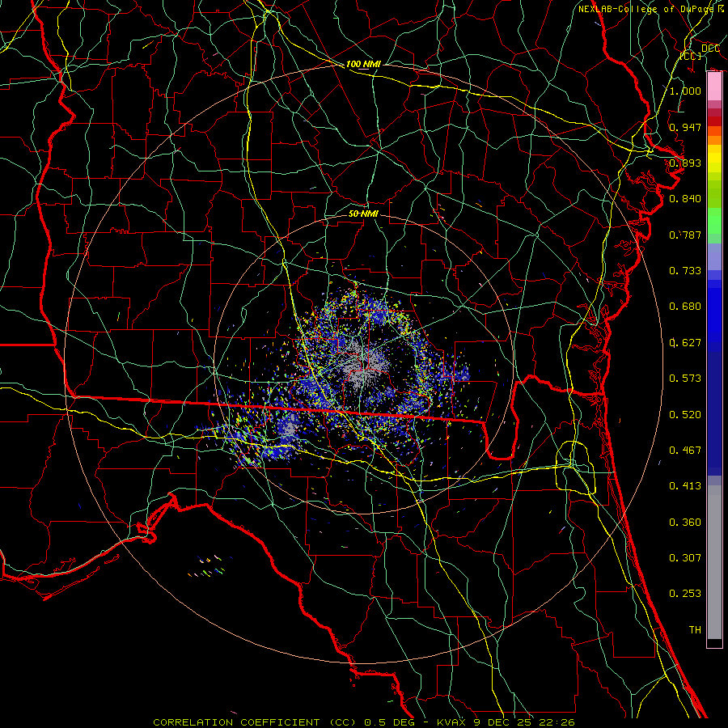
Task: Click the 0.947 scale value
Action: tap(685, 127)
